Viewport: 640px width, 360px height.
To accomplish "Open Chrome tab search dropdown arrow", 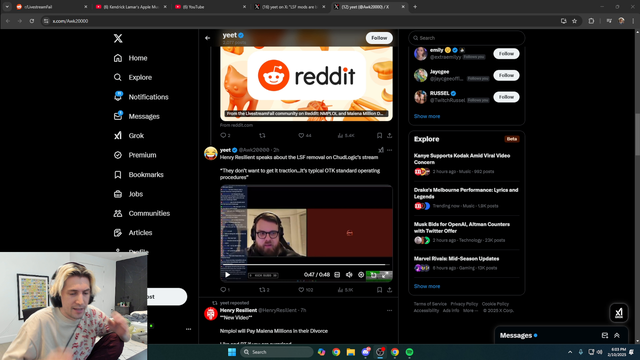I will [7, 7].
